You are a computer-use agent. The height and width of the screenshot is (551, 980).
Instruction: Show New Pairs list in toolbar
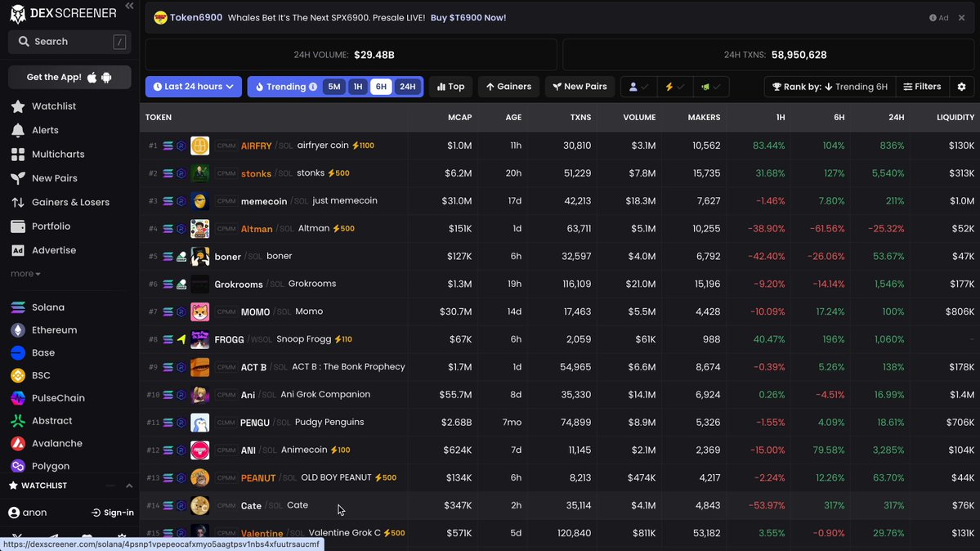point(580,87)
